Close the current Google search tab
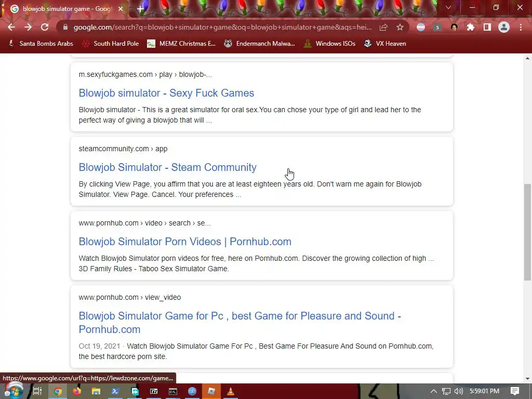The width and height of the screenshot is (532, 399). [121, 9]
